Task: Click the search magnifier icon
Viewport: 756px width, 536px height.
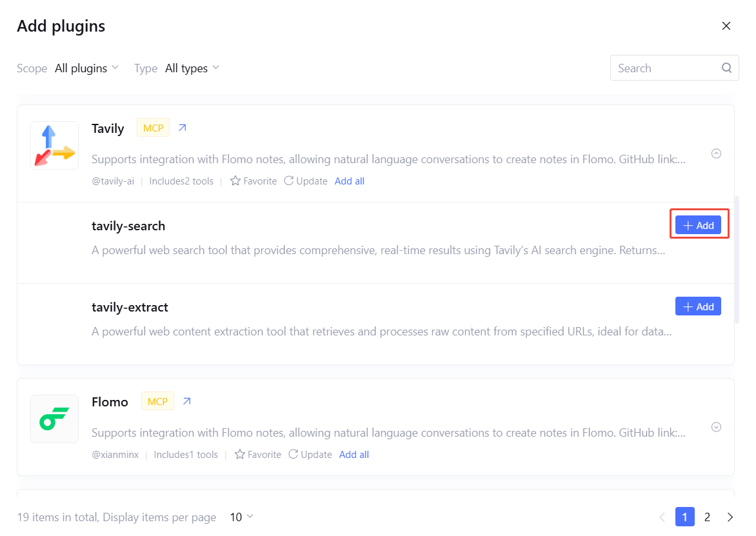Action: click(726, 68)
